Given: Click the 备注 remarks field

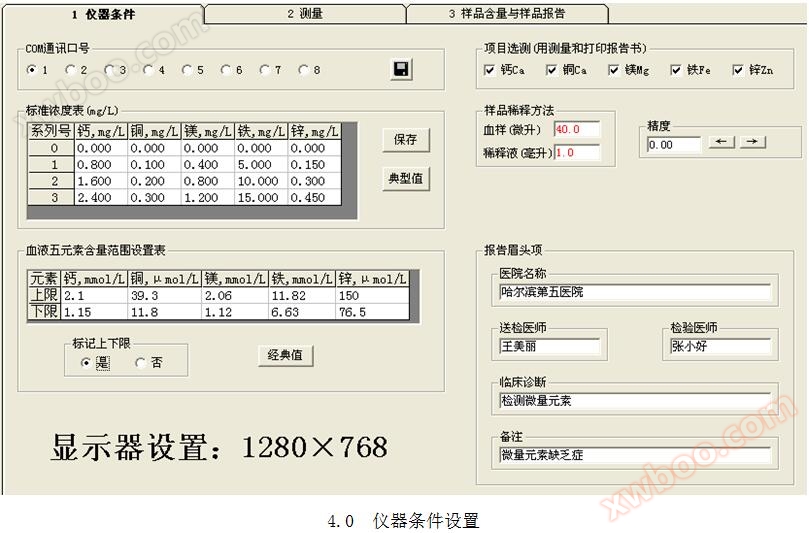Looking at the screenshot, I should [x=635, y=454].
